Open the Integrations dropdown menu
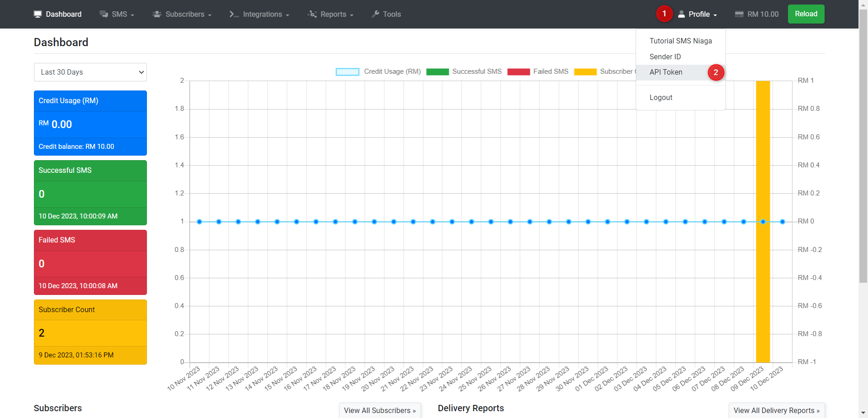 pyautogui.click(x=259, y=14)
